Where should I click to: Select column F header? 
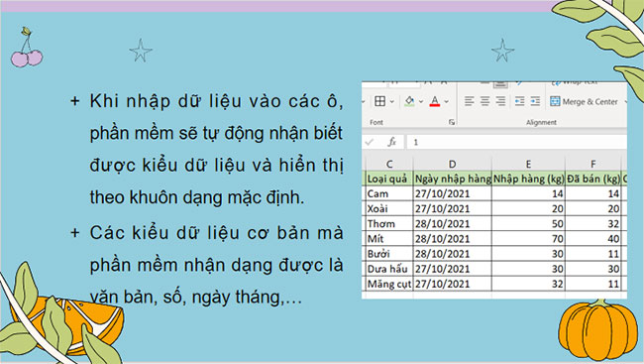(593, 164)
